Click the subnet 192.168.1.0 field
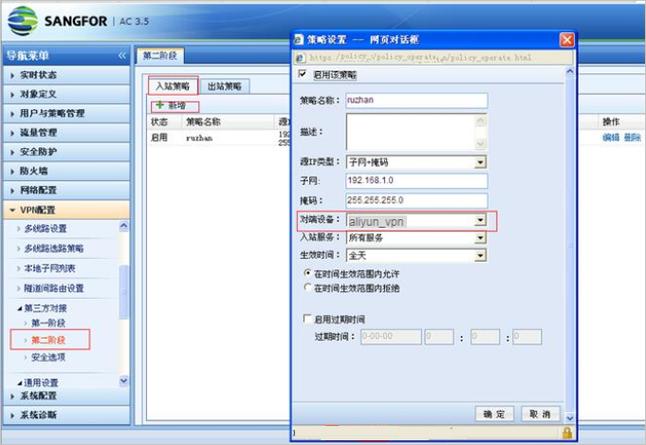The height and width of the screenshot is (445, 646). (417, 180)
